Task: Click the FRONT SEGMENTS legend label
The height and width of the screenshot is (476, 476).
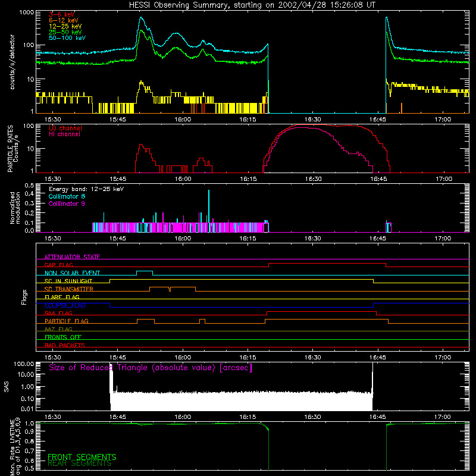Action: coord(82,457)
